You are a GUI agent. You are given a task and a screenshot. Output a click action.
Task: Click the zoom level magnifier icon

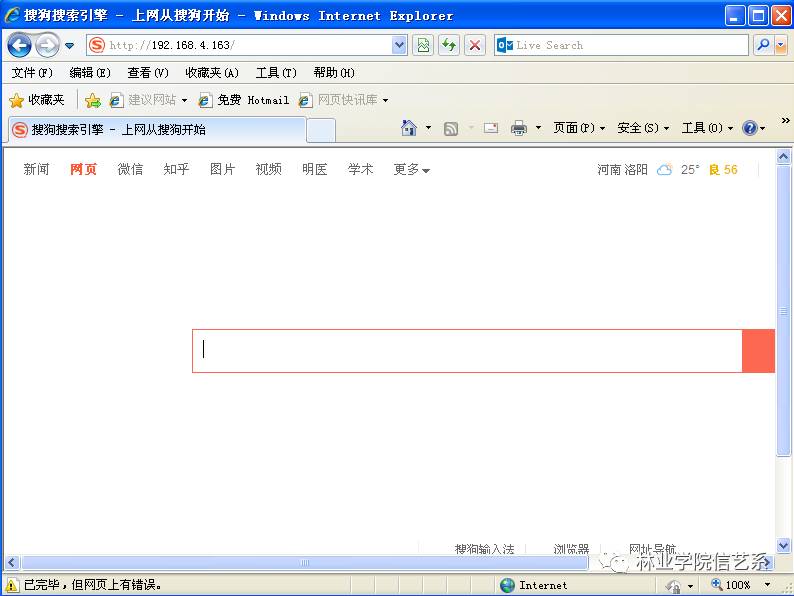pyautogui.click(x=717, y=584)
